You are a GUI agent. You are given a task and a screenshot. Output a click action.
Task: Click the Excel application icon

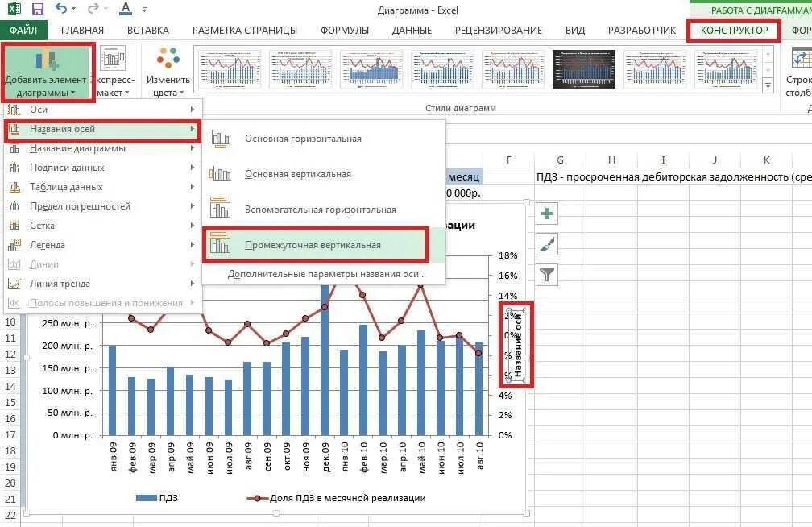pyautogui.click(x=14, y=9)
